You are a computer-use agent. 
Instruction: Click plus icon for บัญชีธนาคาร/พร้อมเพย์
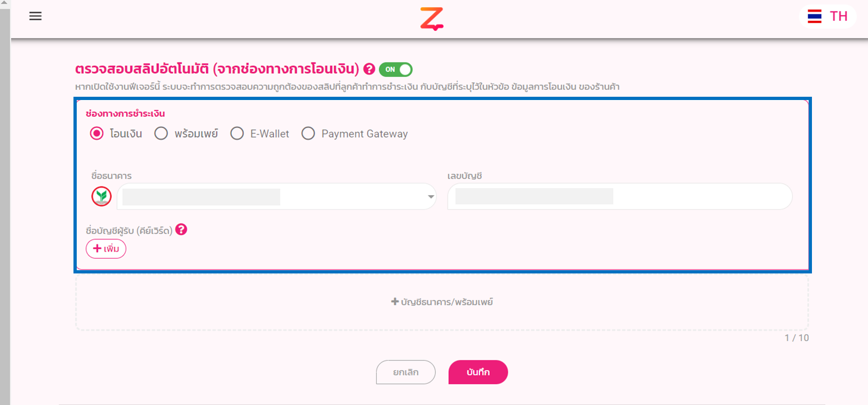tap(395, 302)
